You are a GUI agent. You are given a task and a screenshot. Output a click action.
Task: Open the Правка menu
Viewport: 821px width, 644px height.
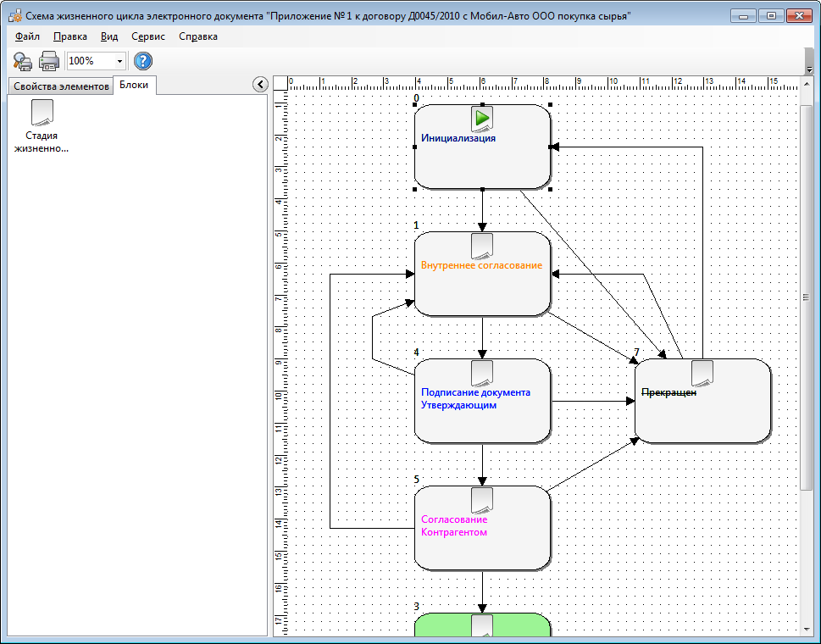pyautogui.click(x=70, y=36)
